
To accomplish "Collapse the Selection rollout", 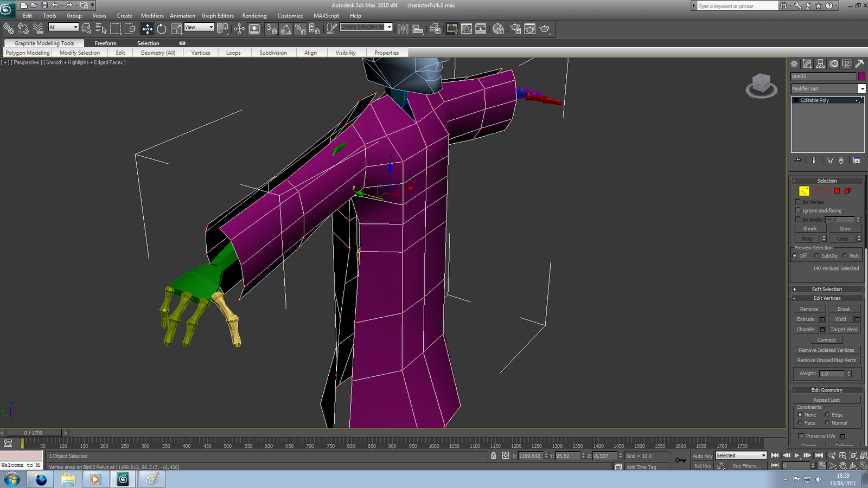I will (795, 180).
